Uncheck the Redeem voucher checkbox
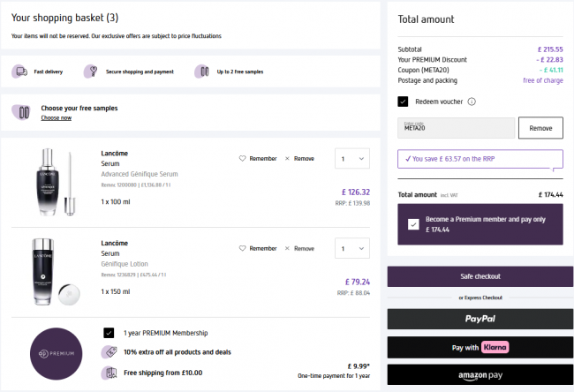Screen dimensions: 574x392 (403, 102)
